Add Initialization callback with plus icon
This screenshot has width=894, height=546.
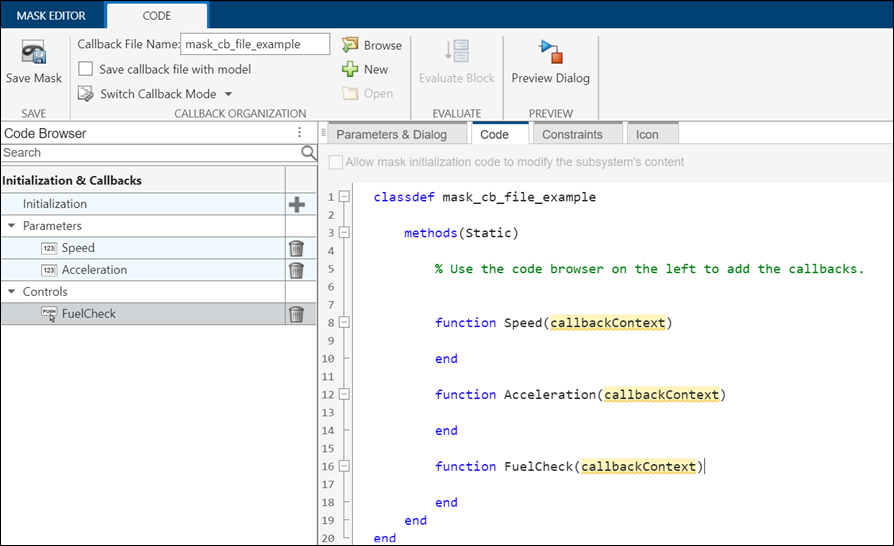pos(296,205)
